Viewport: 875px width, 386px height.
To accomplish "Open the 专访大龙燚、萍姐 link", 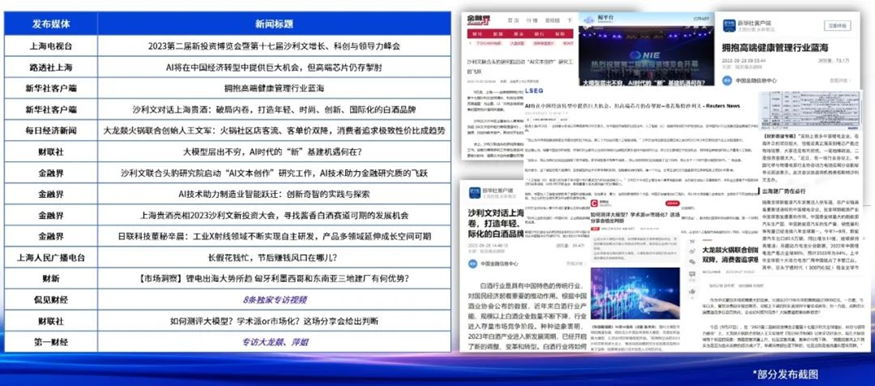I will point(275,342).
